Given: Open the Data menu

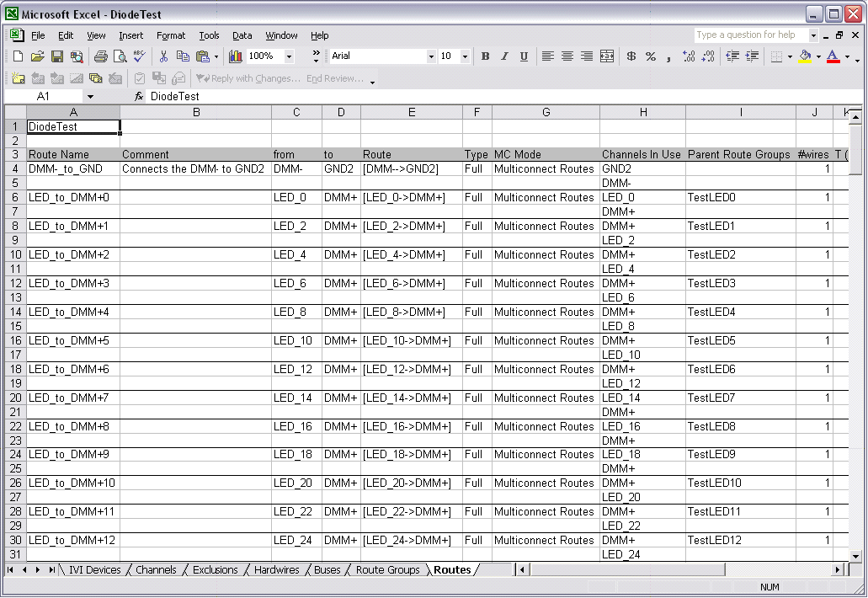Looking at the screenshot, I should 242,35.
